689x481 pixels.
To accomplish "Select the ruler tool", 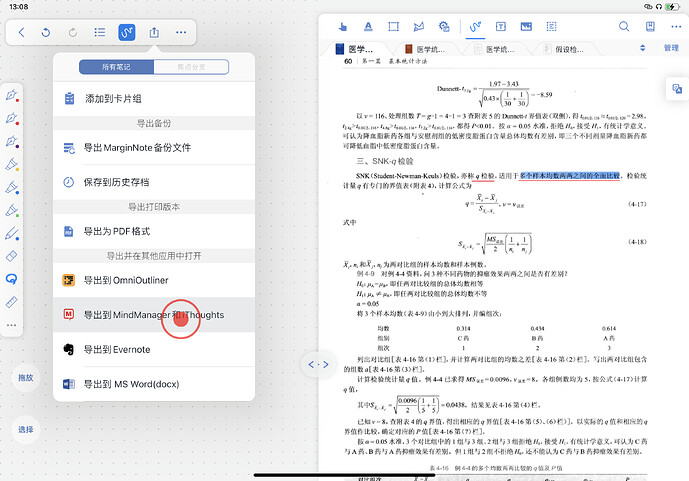I will [12, 302].
